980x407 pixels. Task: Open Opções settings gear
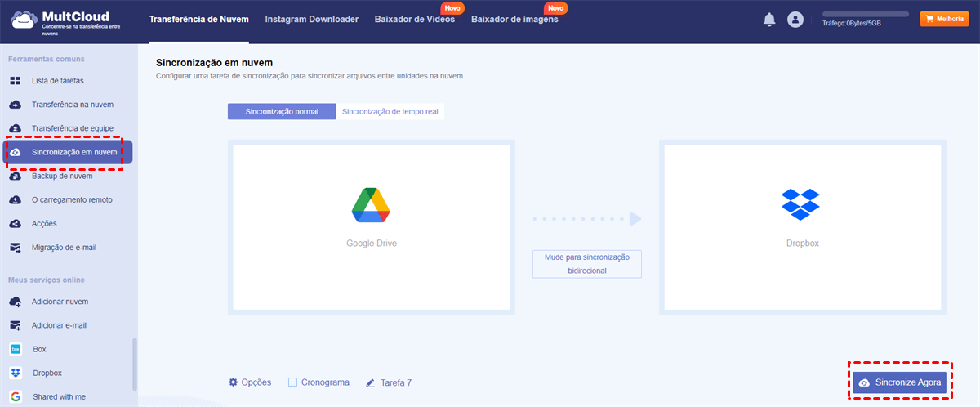233,382
